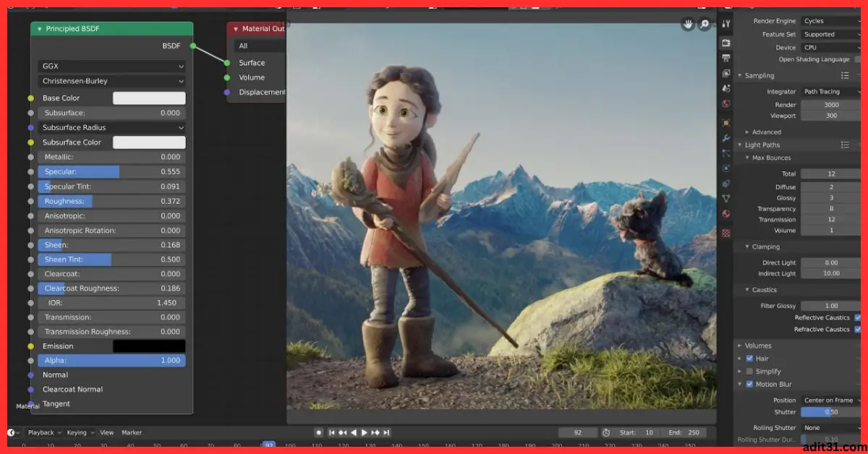
Task: Open the Rolling Shutter None dropdown
Action: (830, 427)
